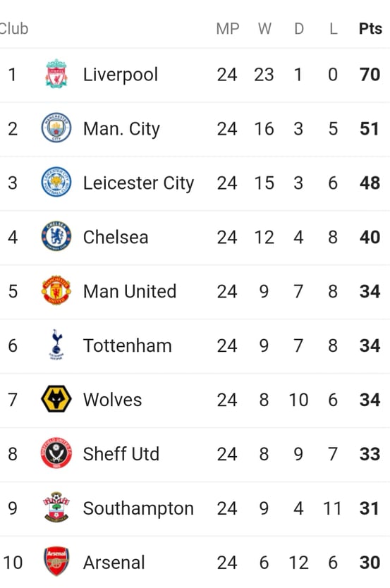Select the D draws column header
Image resolution: width=390 pixels, height=588 pixels.
click(x=299, y=28)
